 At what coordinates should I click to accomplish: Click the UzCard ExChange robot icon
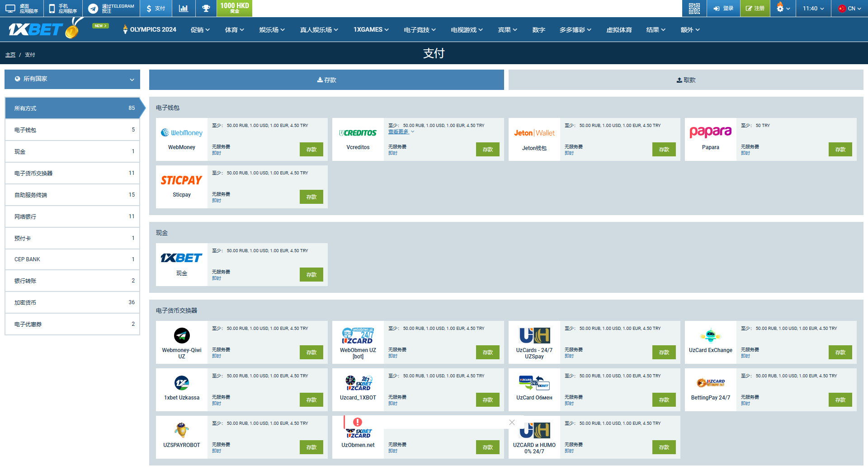pyautogui.click(x=711, y=336)
